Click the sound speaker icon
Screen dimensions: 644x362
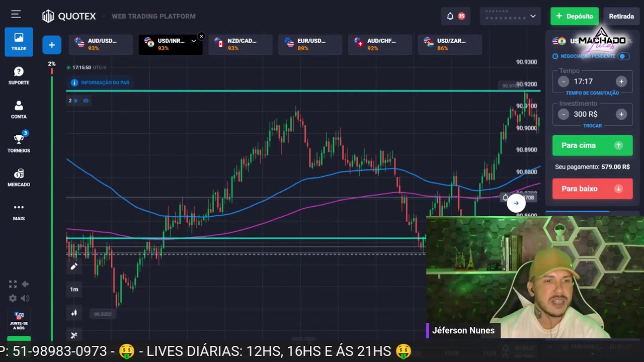point(25,298)
